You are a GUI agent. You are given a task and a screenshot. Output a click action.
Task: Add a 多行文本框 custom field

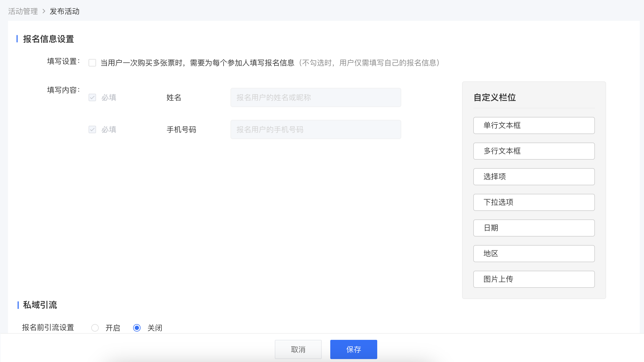534,151
